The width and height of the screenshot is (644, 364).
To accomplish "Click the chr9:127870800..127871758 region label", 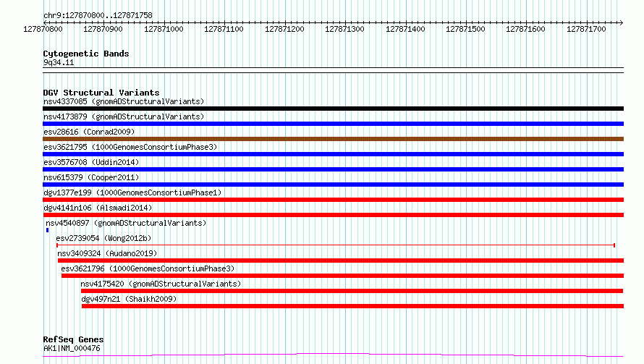I will (98, 15).
